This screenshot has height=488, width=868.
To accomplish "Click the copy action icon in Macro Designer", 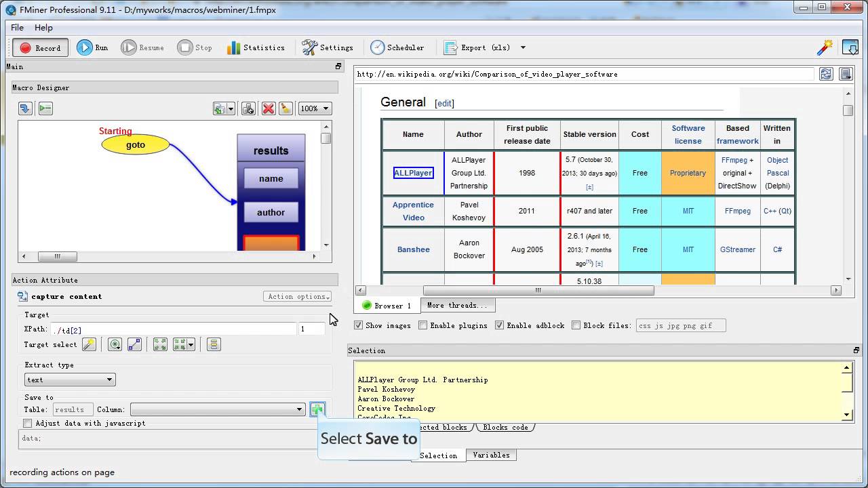I will click(x=248, y=108).
